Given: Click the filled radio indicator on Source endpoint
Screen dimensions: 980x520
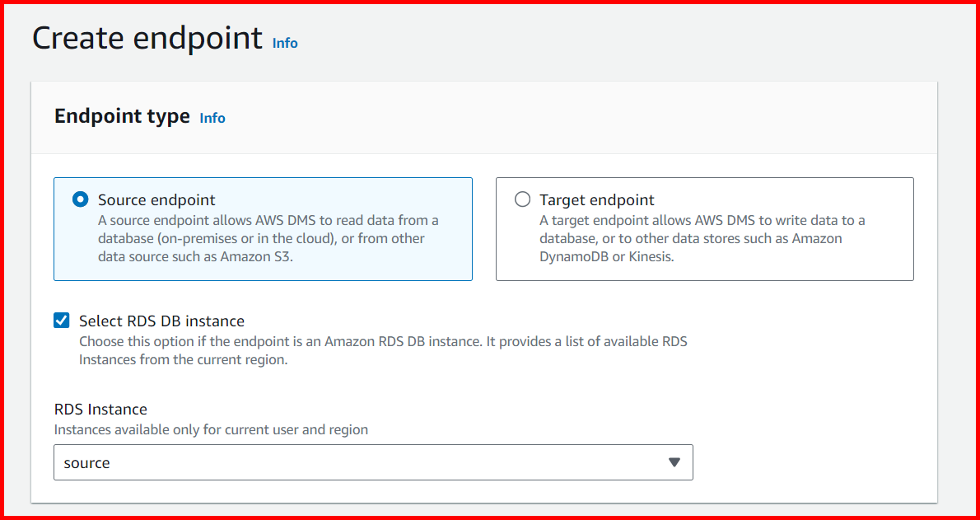Looking at the screenshot, I should [x=79, y=199].
